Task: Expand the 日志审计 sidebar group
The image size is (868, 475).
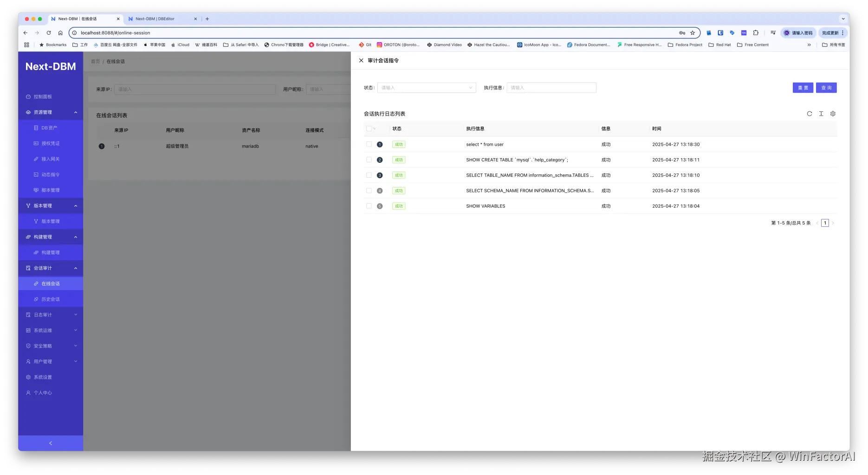Action: pyautogui.click(x=51, y=315)
